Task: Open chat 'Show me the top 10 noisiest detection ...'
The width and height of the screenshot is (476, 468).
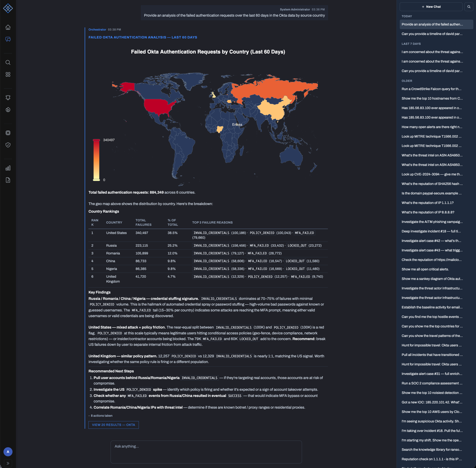Action: click(x=436, y=393)
